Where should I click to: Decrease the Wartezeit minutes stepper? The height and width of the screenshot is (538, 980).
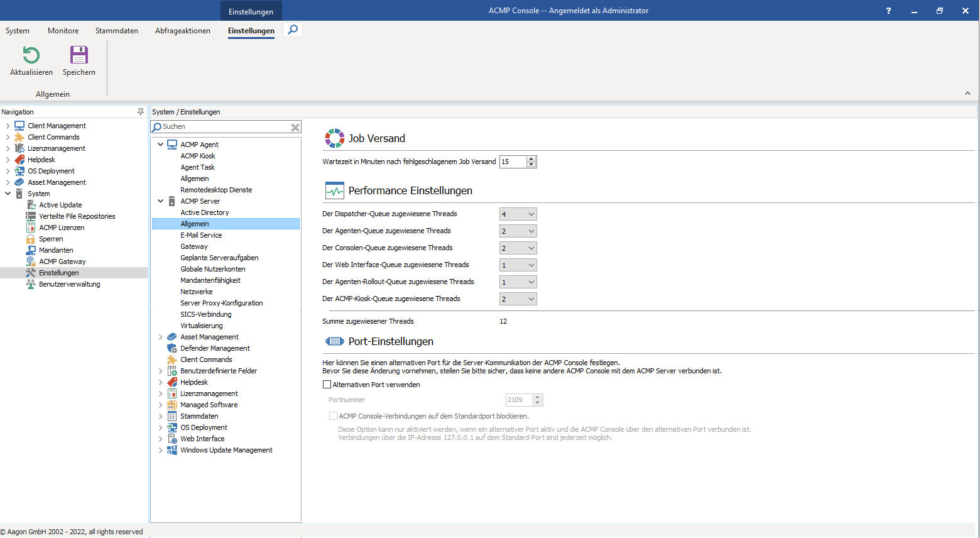tap(531, 165)
